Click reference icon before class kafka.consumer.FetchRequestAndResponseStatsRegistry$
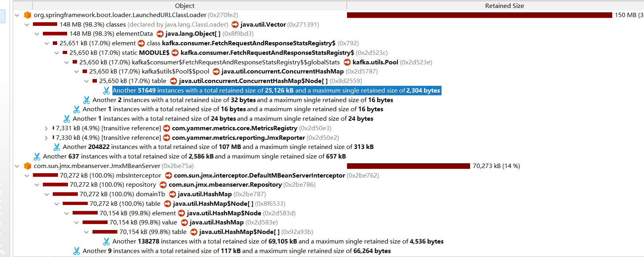This screenshot has width=644, height=257. [x=141, y=43]
